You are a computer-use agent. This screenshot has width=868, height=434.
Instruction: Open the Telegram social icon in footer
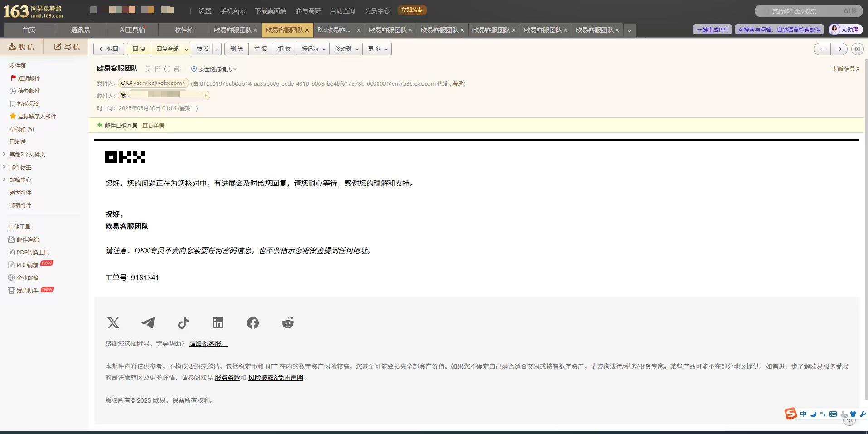tap(148, 323)
